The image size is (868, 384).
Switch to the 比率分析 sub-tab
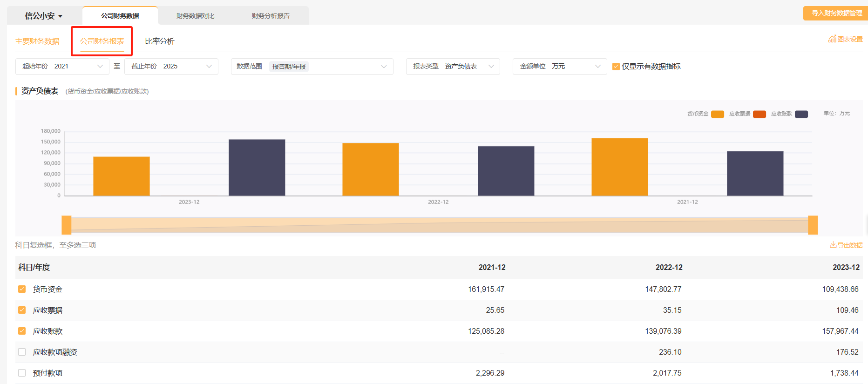coord(159,41)
